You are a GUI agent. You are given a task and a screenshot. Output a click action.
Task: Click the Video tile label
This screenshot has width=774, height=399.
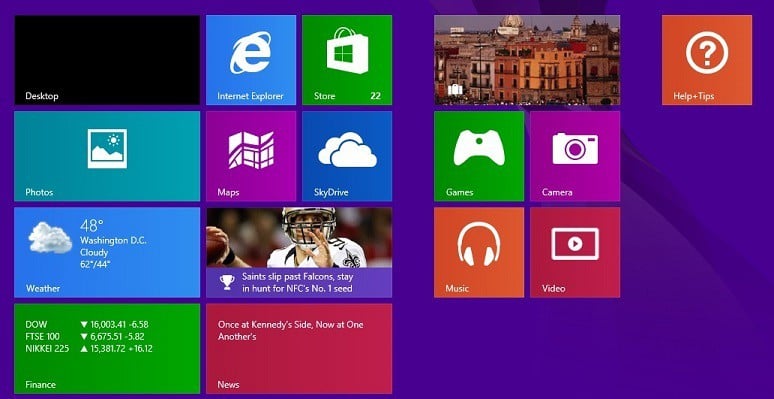pyautogui.click(x=553, y=288)
